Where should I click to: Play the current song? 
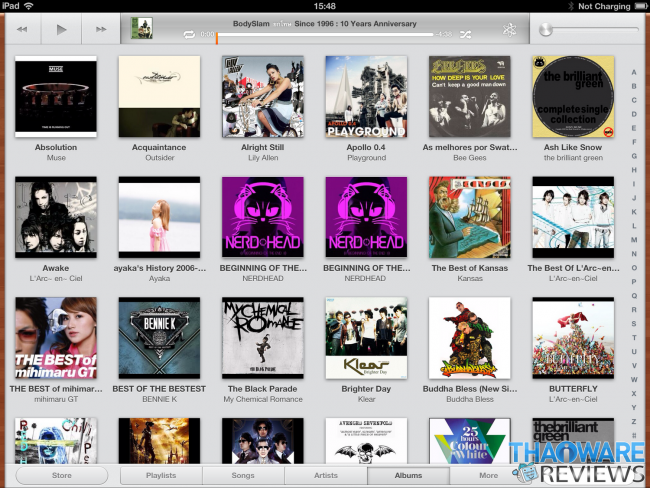point(61,29)
